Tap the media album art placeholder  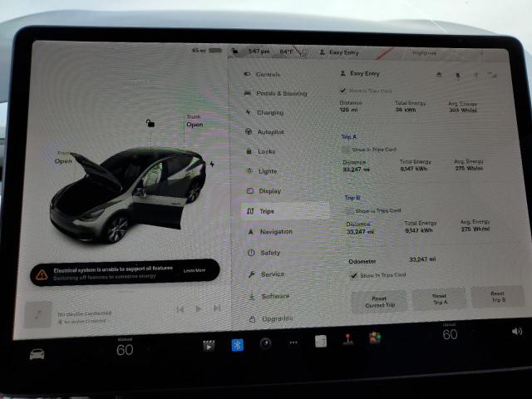point(38,314)
